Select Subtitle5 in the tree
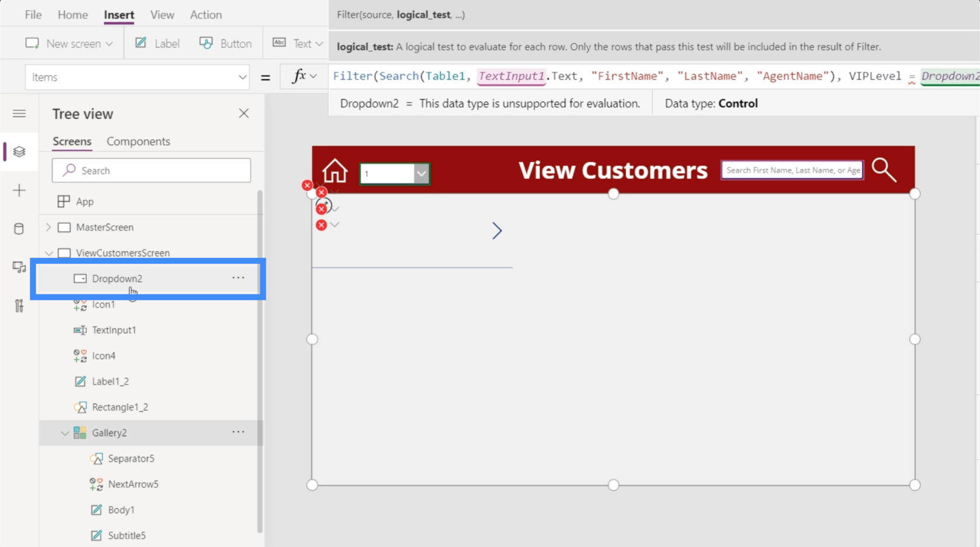The image size is (980, 547). (127, 535)
